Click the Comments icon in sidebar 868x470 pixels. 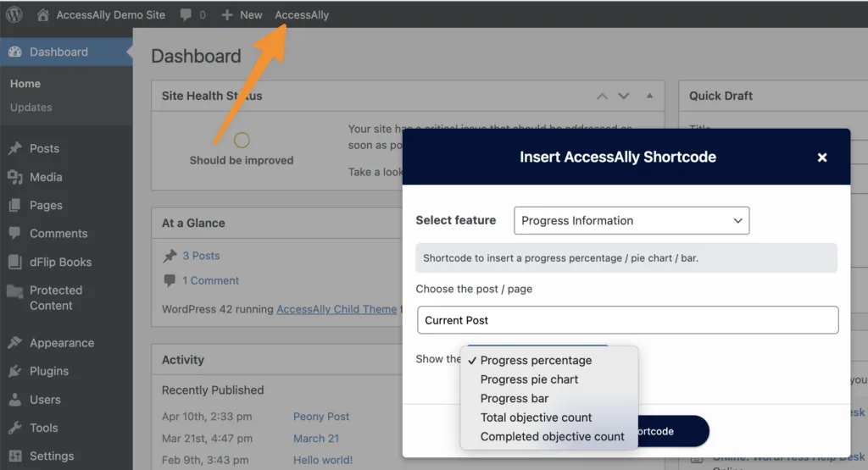(15, 234)
